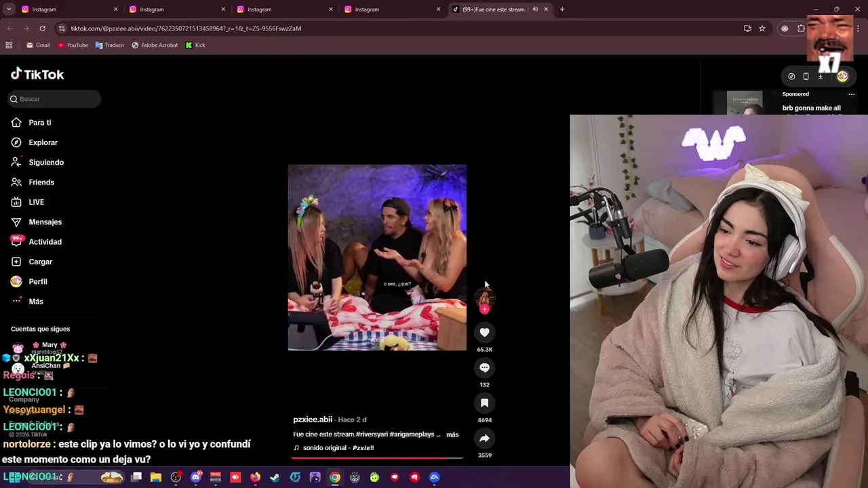
Task: Open the tab search dropdown arrow
Action: (x=9, y=9)
